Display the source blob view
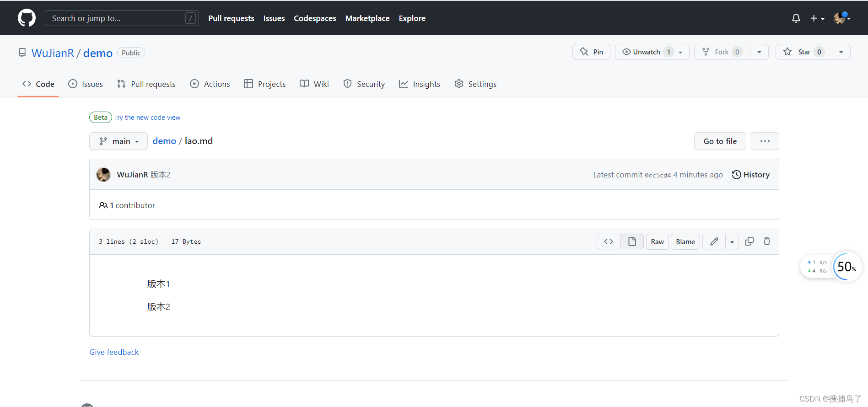The height and width of the screenshot is (407, 868). click(609, 241)
